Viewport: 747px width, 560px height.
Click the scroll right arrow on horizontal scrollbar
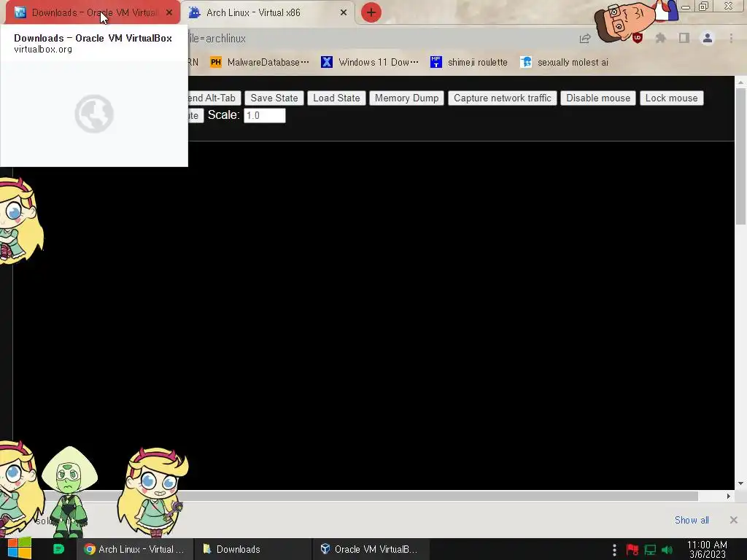(x=729, y=496)
